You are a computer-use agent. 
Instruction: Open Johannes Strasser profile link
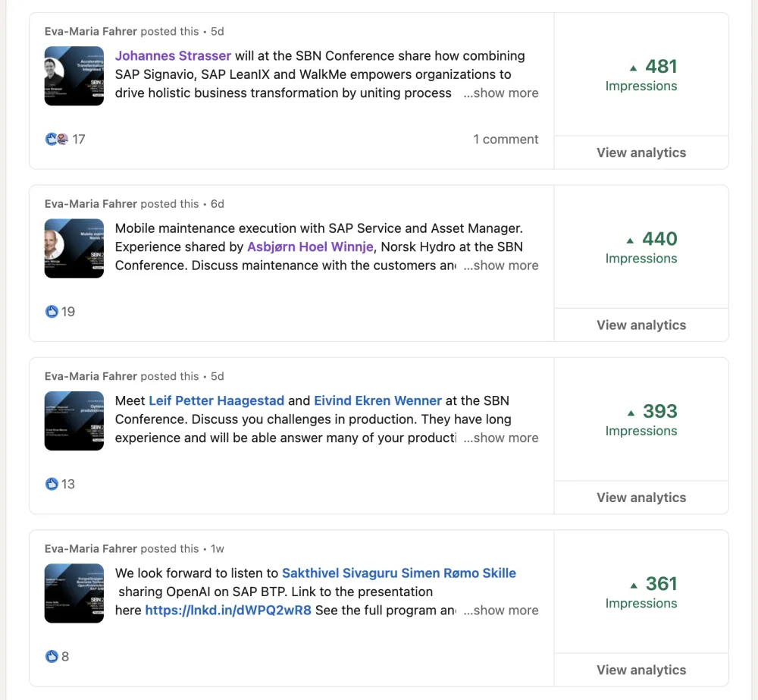click(173, 56)
